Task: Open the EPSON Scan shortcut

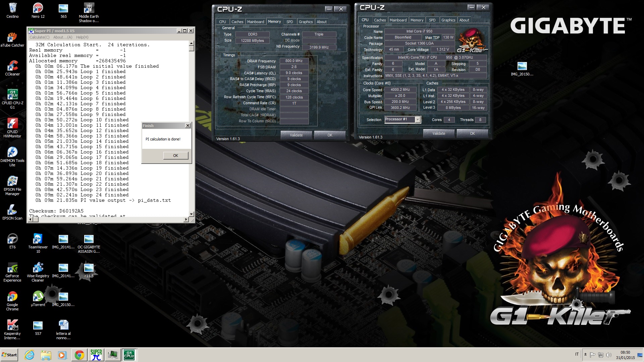Action: [x=12, y=213]
